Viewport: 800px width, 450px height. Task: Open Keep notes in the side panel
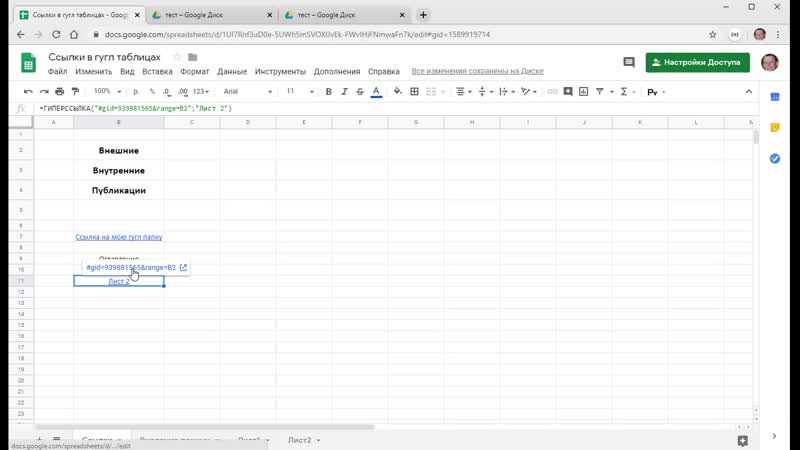coord(774,128)
